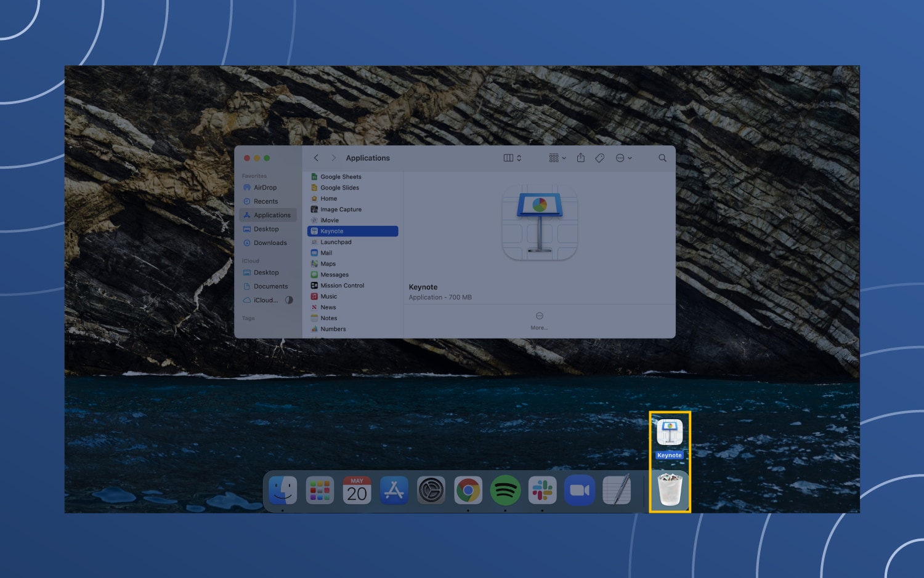
Task: Click the Edit Tags icon in toolbar
Action: pos(600,158)
